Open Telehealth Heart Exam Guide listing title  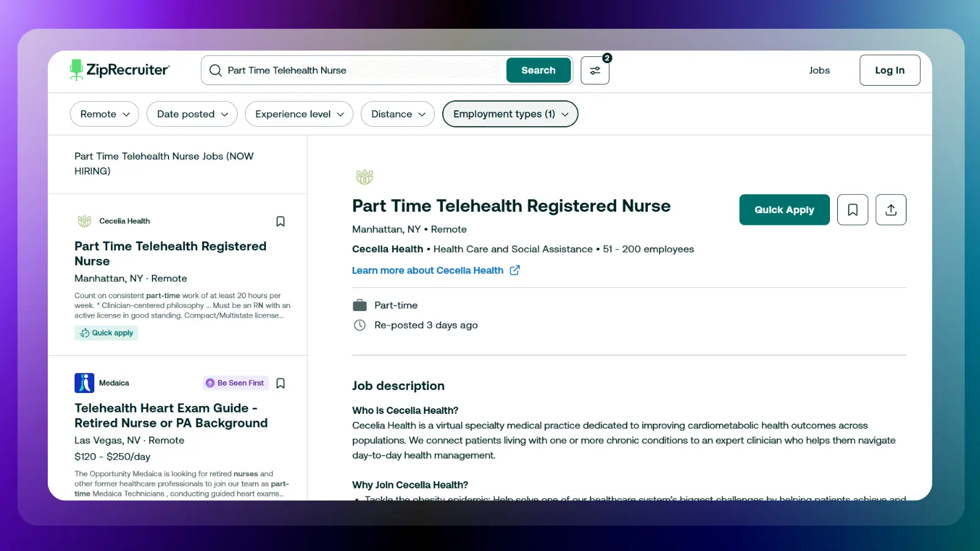click(x=171, y=416)
